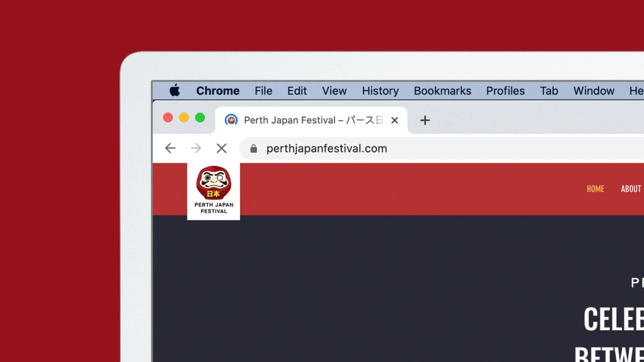Click the forward navigation arrow
This screenshot has height=362, width=644.
pos(196,148)
